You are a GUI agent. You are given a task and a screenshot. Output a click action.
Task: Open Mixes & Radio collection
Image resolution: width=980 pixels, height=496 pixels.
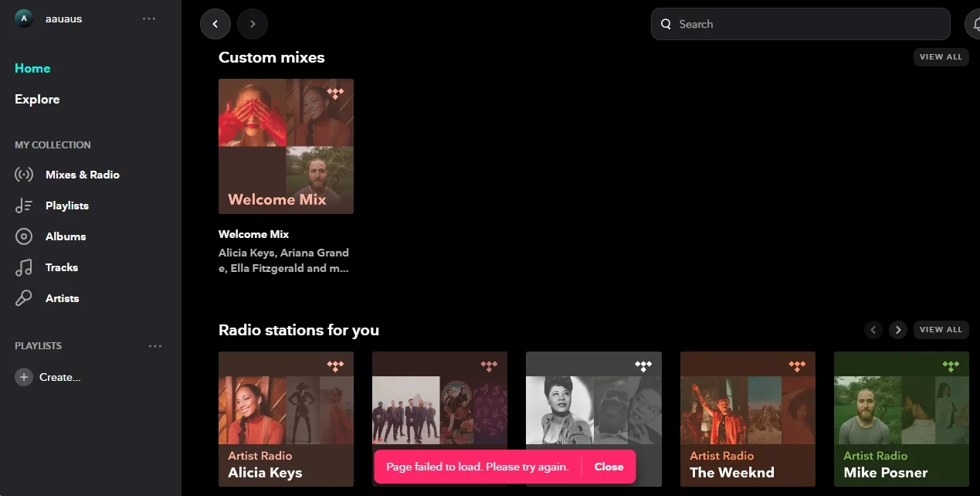pos(83,175)
